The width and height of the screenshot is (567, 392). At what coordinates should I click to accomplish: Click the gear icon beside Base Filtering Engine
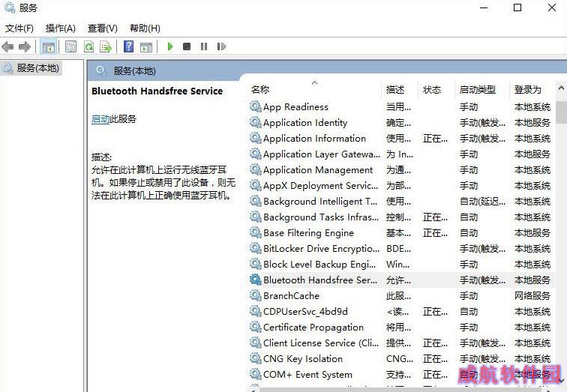point(255,232)
